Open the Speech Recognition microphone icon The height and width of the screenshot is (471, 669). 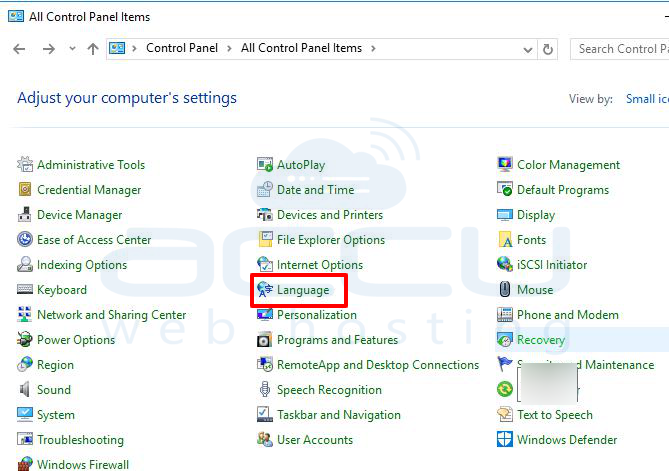coord(265,390)
